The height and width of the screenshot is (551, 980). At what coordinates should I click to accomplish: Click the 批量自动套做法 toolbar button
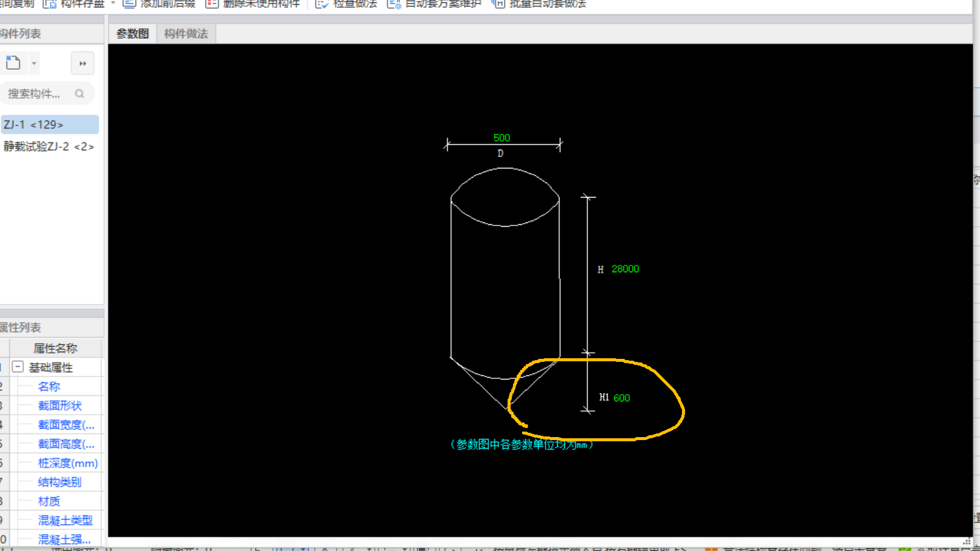click(538, 4)
